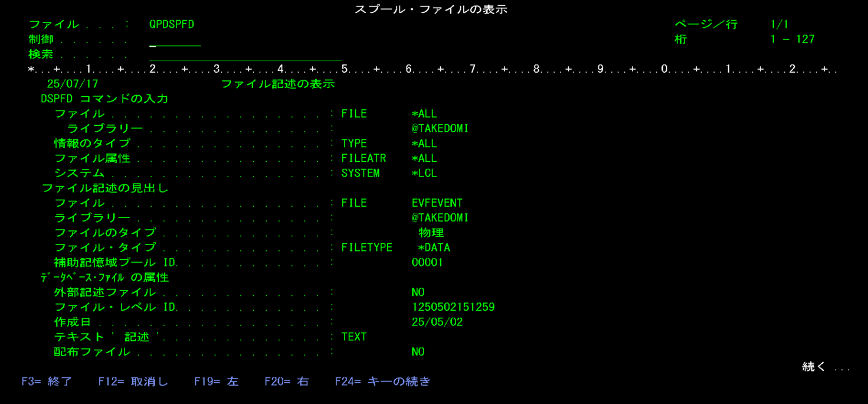Click F19= 左 to shift left
The height and width of the screenshot is (404, 868).
click(x=217, y=382)
